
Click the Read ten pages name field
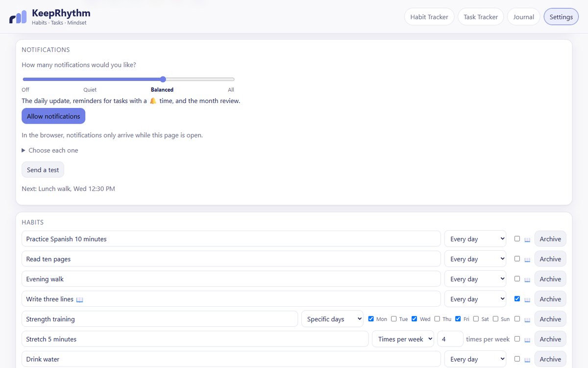(231, 259)
